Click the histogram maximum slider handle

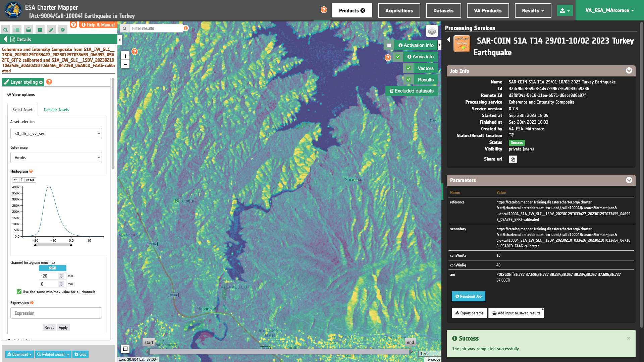pyautogui.click(x=71, y=245)
